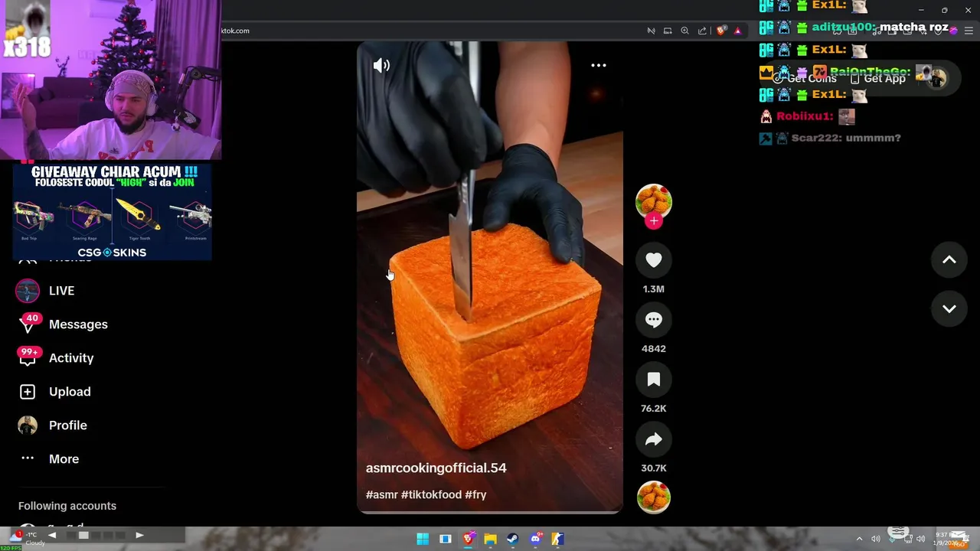Viewport: 980px width, 551px height.
Task: Pause the video by clicking the bread
Action: pos(496,337)
